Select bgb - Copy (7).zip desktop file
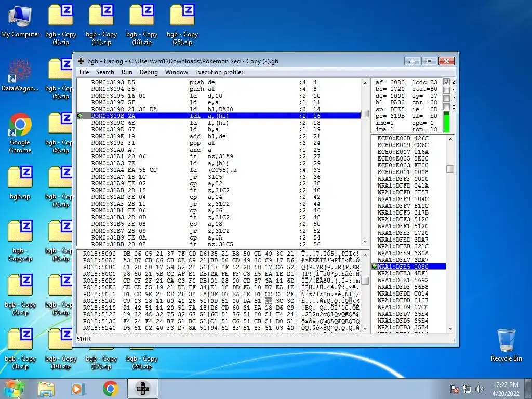The width and height of the screenshot is (532, 399). coord(59,187)
